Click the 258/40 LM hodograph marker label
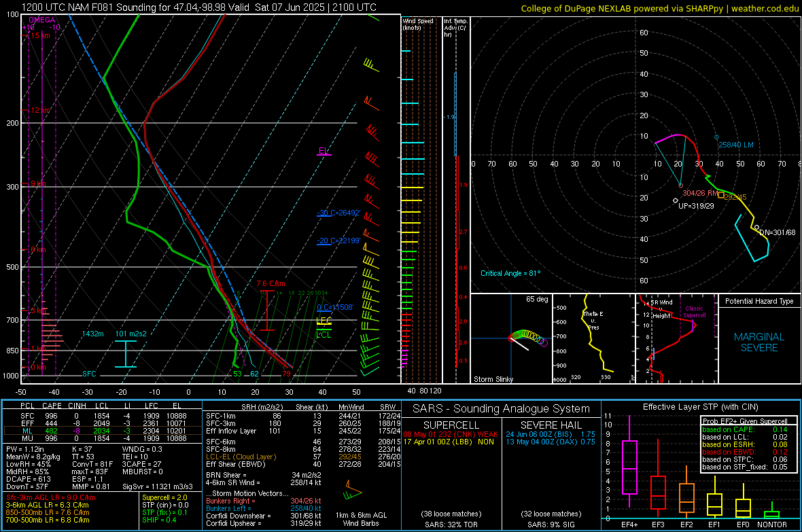Screen dimensions: 802x532 736,145
